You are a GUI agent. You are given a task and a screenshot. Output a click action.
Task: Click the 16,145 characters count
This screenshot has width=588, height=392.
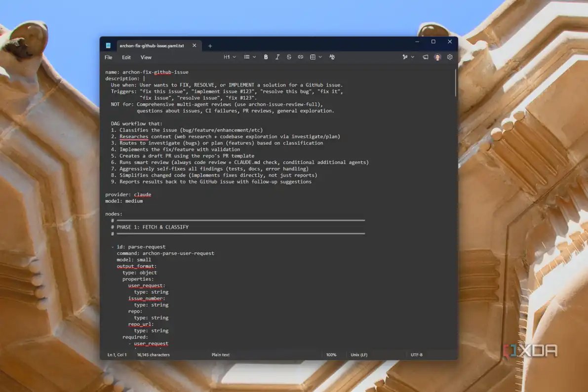[153, 354]
